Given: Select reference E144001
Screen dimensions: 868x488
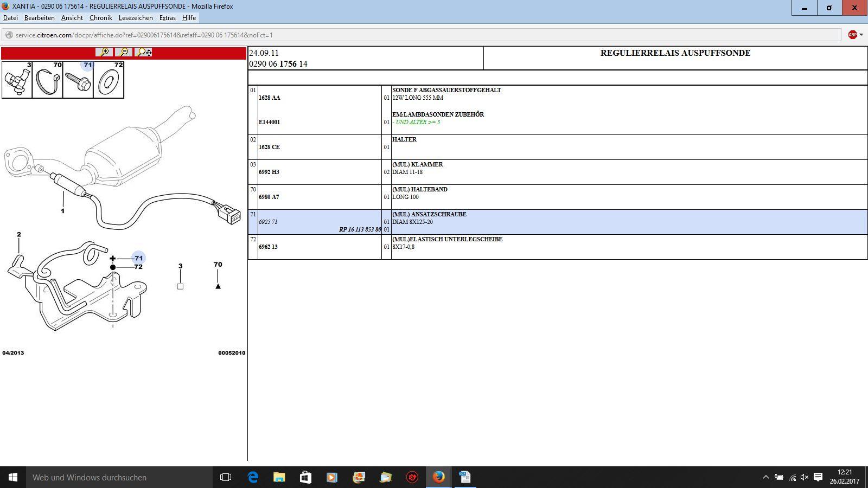Looking at the screenshot, I should (269, 122).
